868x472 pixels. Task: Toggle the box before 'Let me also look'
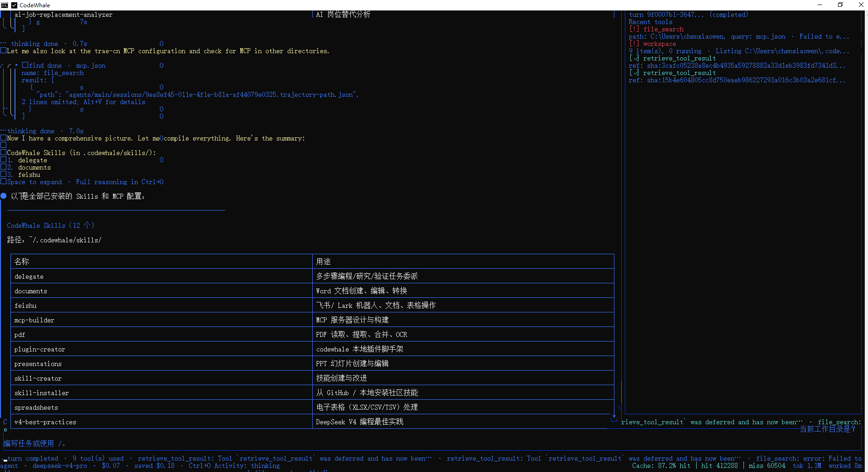pos(4,50)
